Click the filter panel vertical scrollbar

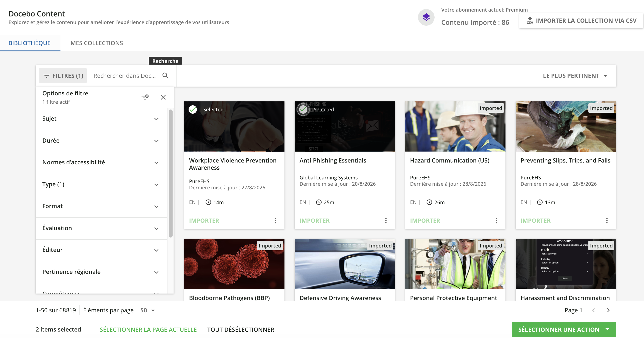click(x=171, y=173)
